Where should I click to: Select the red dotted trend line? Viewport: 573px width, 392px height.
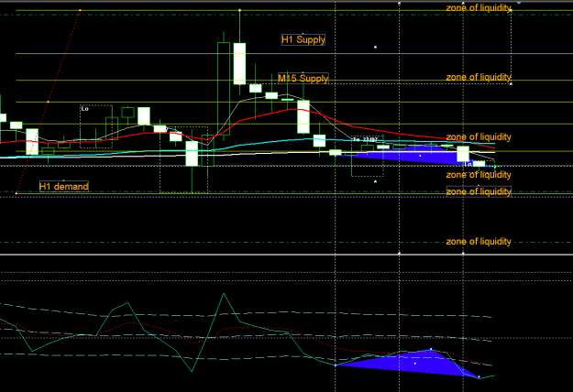coord(49,102)
